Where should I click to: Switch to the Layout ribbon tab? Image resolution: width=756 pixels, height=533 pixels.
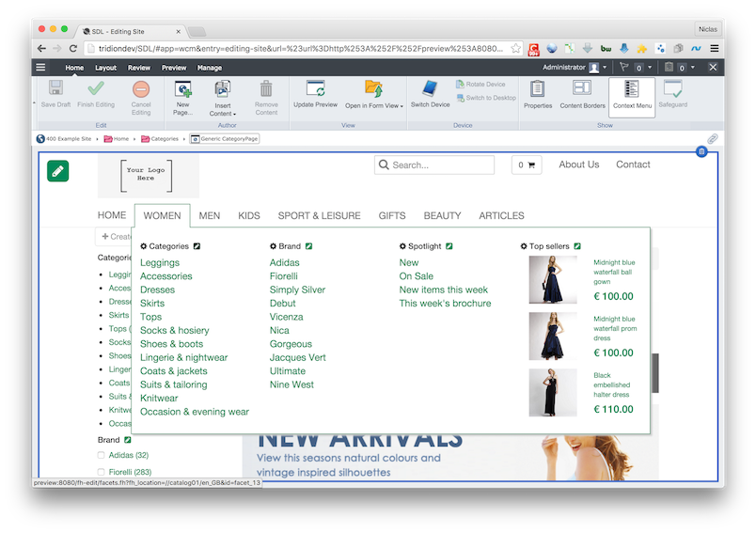(x=105, y=68)
